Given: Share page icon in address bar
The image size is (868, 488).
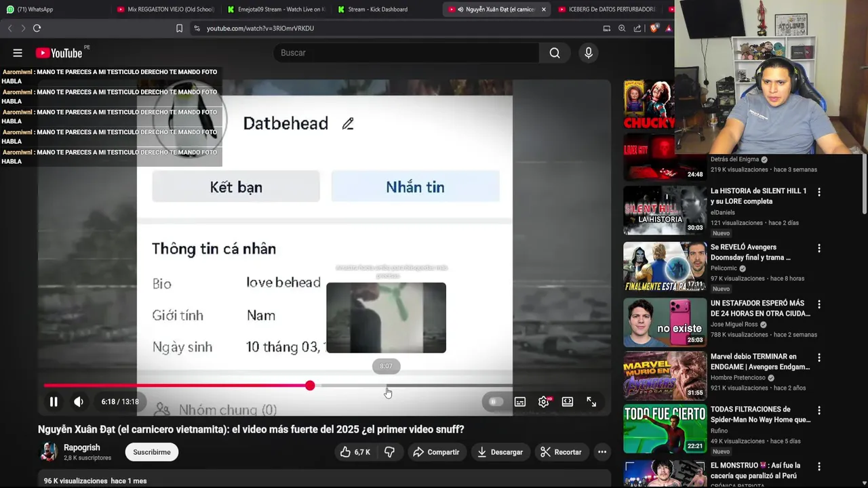Looking at the screenshot, I should click(637, 28).
